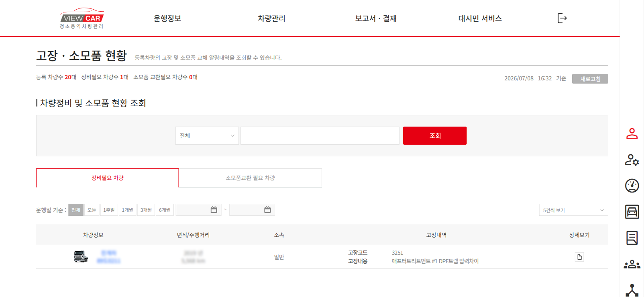
Task: Click the 새로고침 refresh button
Action: point(590,79)
